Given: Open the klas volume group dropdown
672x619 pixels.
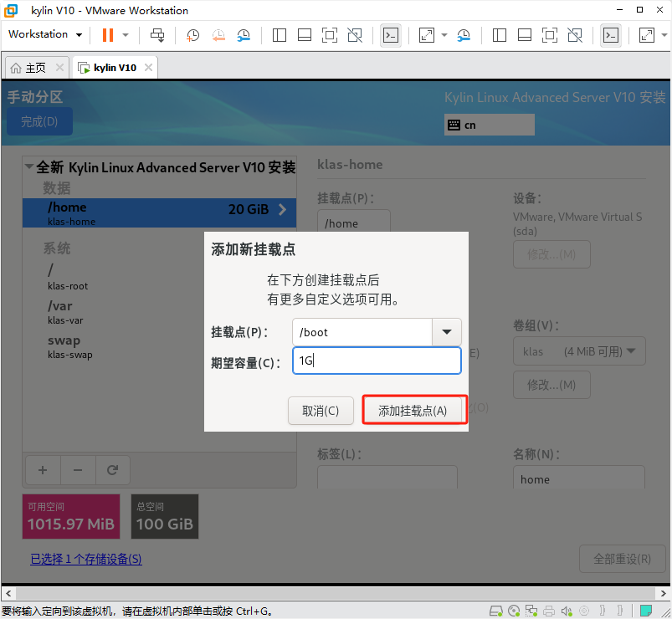Looking at the screenshot, I should tap(579, 351).
